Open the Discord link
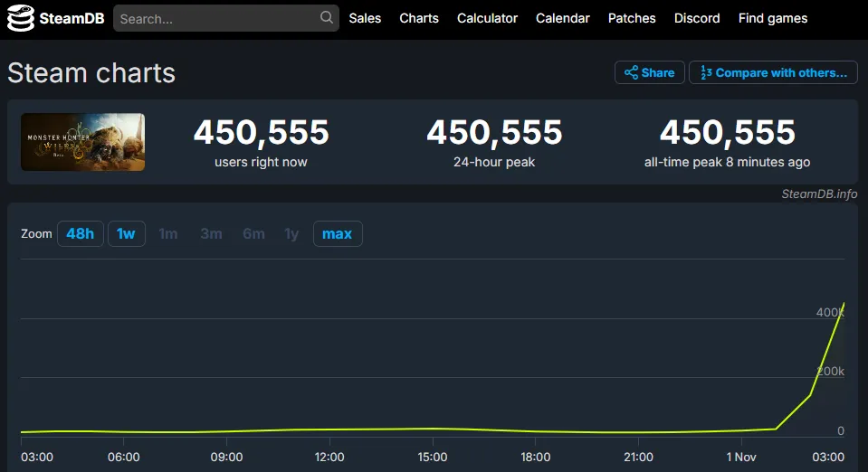This screenshot has height=472, width=868. tap(697, 18)
